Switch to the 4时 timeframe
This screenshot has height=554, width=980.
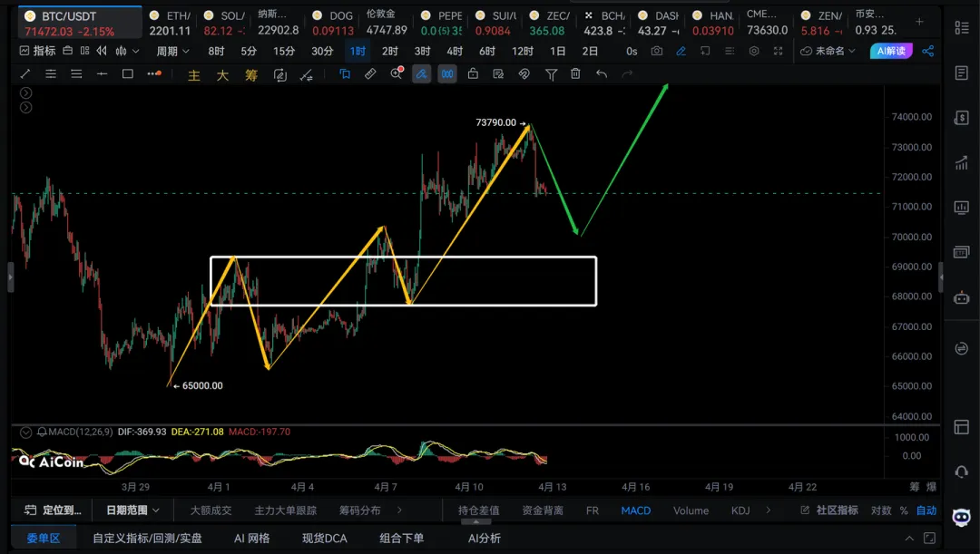(455, 51)
